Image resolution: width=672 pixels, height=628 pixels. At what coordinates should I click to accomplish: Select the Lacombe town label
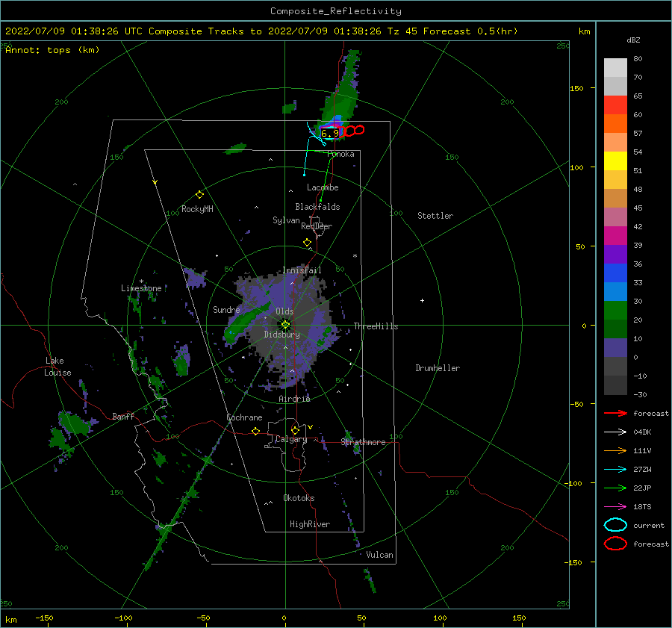(x=323, y=187)
